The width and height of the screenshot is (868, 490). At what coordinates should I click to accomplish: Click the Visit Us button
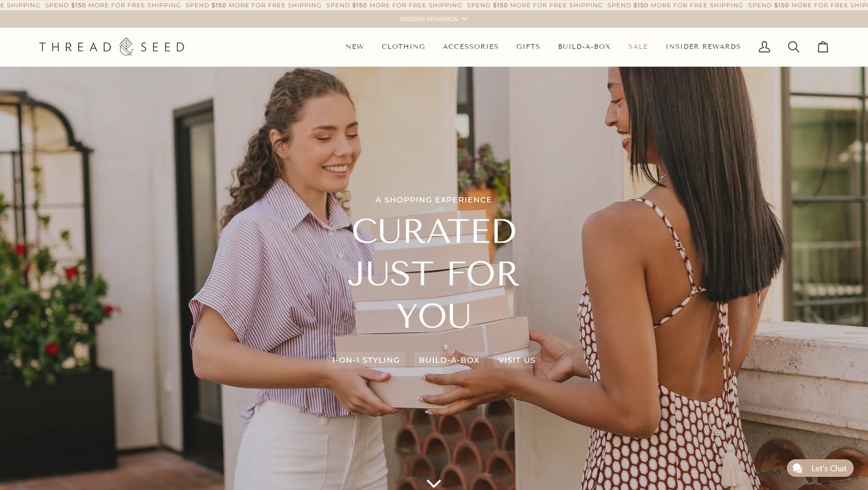(x=517, y=360)
